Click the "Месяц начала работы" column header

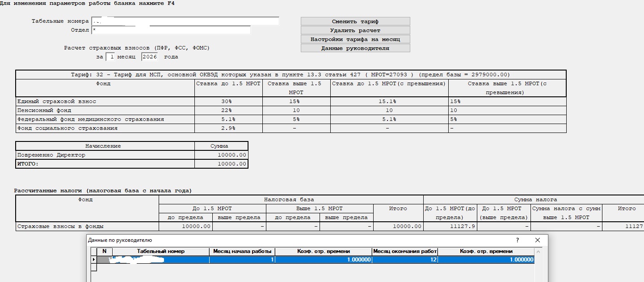pos(242,251)
